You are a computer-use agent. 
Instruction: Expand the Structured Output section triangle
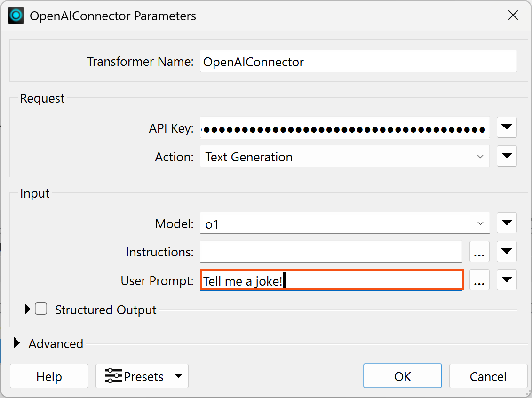(27, 309)
